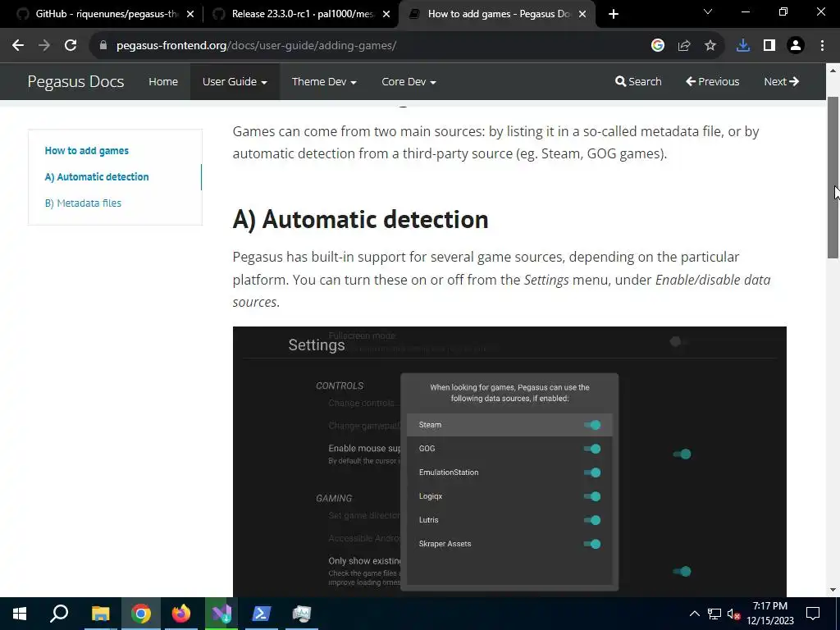Go to the Home nav item
840x630 pixels.
tap(163, 81)
